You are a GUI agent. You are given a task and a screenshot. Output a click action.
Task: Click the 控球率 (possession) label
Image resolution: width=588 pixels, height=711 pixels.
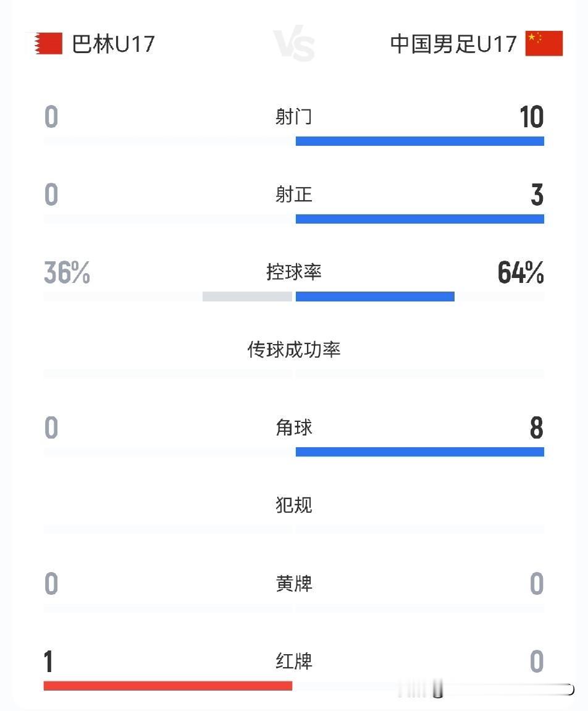(294, 273)
